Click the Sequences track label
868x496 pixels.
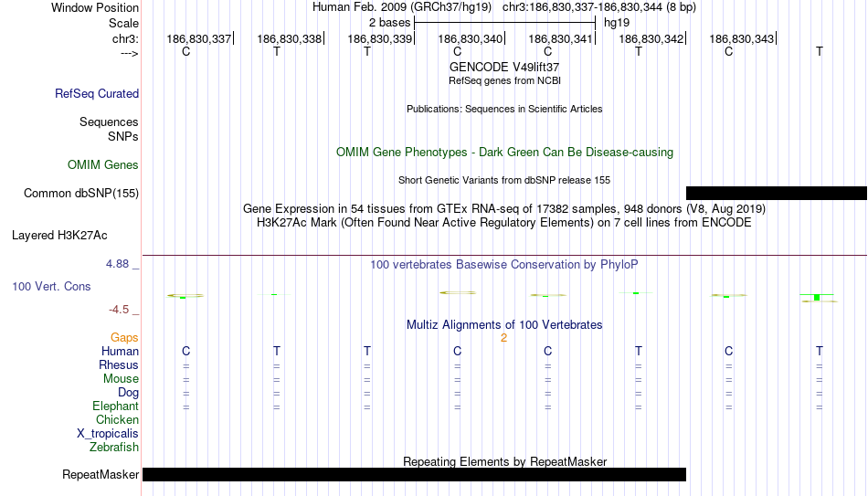(x=109, y=121)
